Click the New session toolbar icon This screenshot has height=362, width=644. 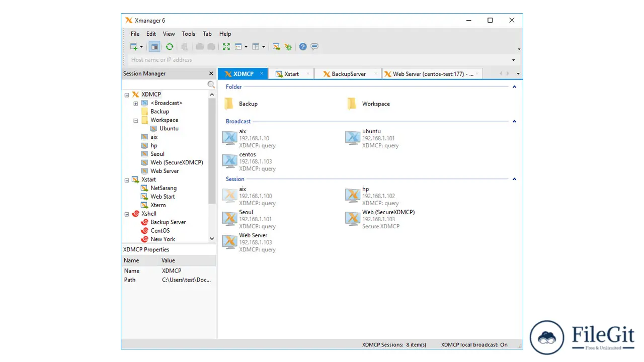click(134, 47)
